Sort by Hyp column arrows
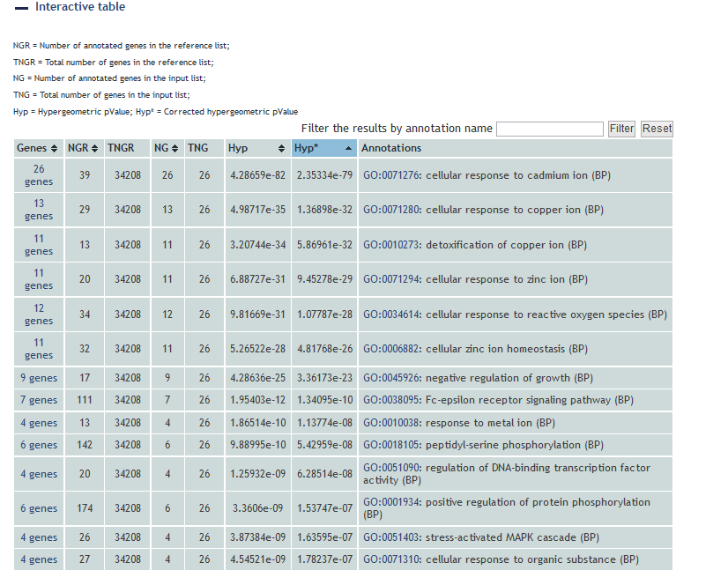The image size is (728, 570). [281, 149]
